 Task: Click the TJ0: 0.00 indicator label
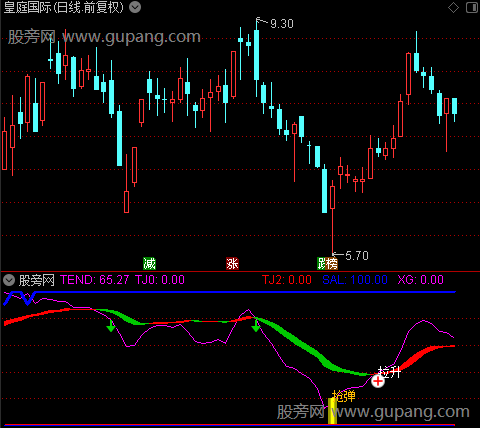tap(160, 280)
